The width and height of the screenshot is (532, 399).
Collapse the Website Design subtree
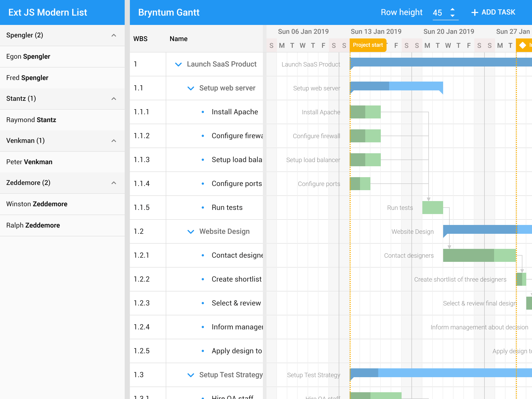(x=191, y=231)
